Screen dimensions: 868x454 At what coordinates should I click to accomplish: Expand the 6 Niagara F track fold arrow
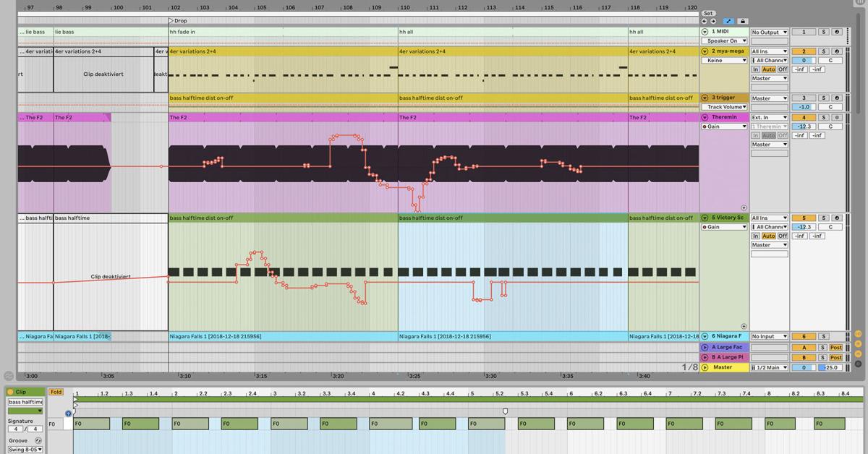click(x=705, y=335)
